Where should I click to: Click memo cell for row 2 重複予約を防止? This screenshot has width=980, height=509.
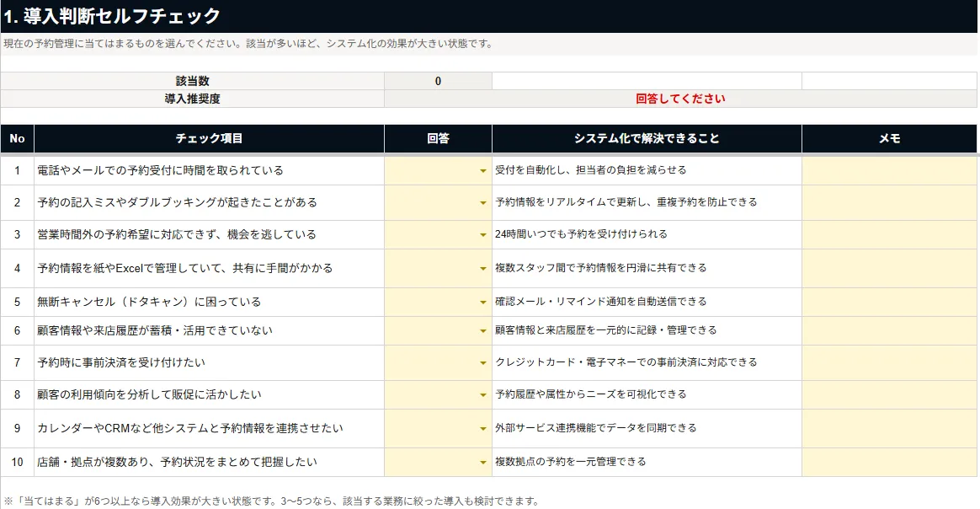point(889,202)
